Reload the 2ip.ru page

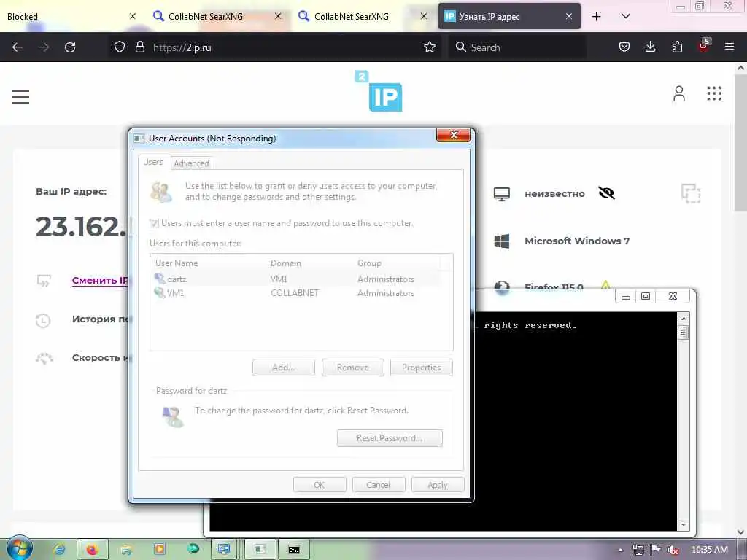pos(70,47)
